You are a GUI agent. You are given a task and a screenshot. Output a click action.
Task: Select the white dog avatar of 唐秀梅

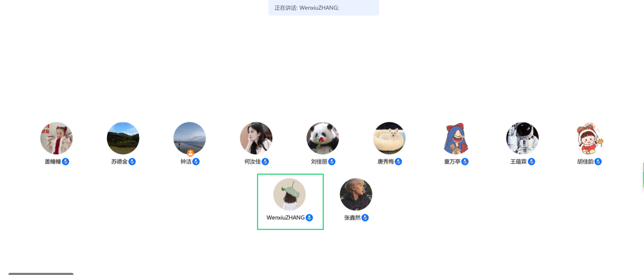(389, 138)
